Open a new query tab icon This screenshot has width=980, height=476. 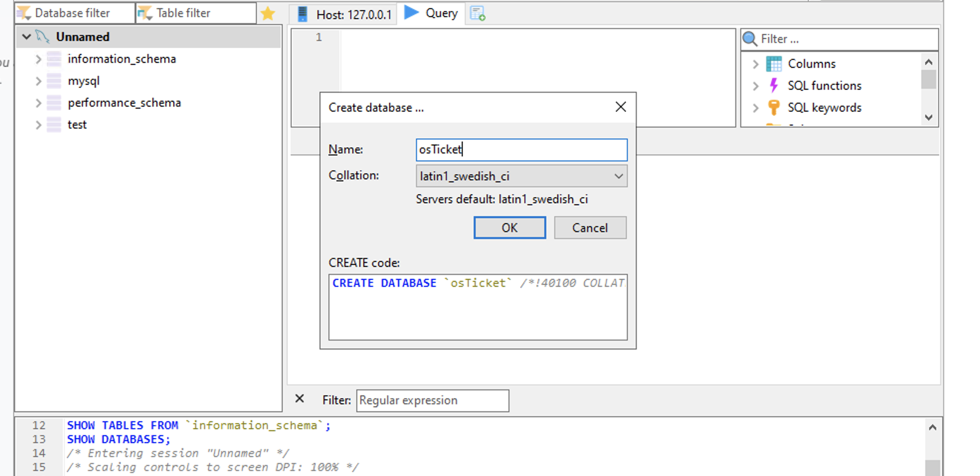[x=477, y=13]
